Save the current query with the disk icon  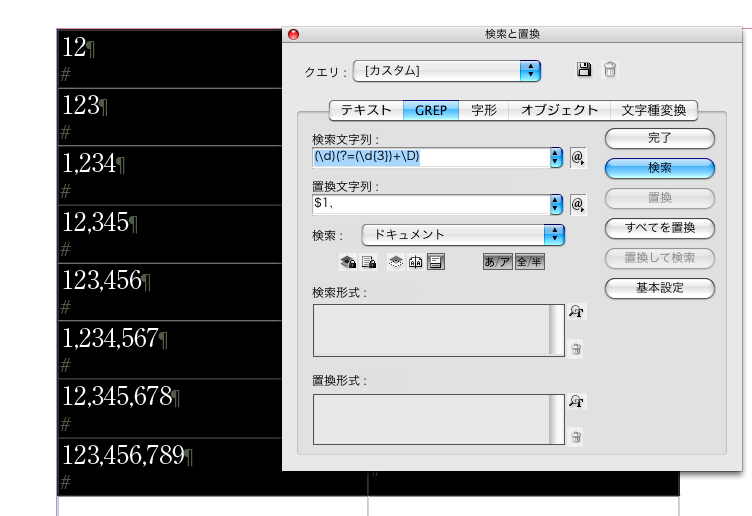pos(584,70)
